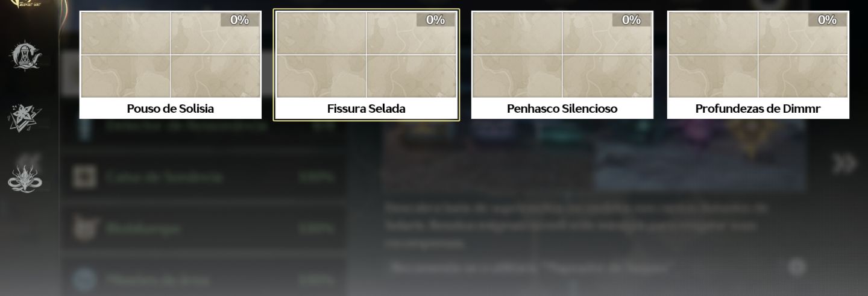Click the Pouso de Solisia label
This screenshot has height=296, width=868.
(x=171, y=109)
